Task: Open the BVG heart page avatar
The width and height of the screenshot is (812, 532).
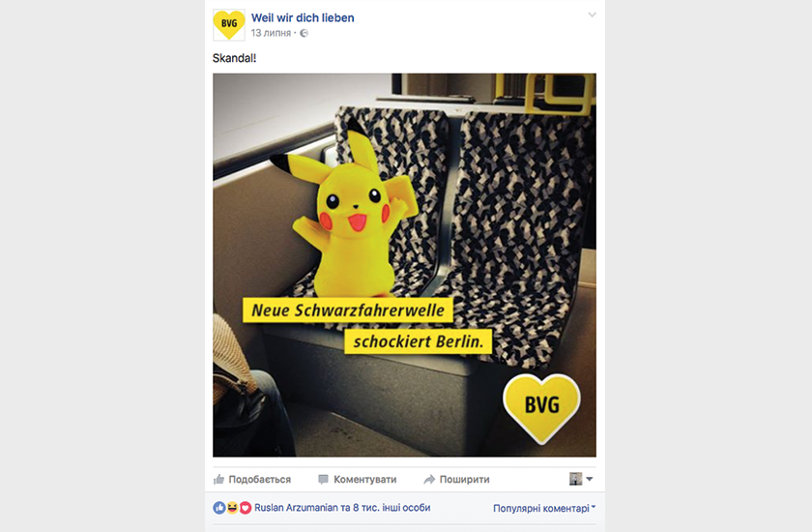Action: tap(229, 25)
